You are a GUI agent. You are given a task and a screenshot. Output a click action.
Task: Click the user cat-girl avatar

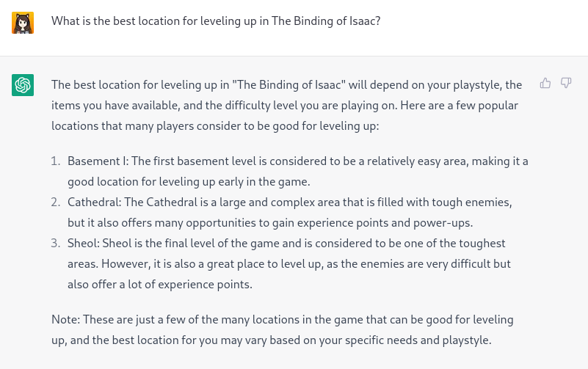coord(23,23)
